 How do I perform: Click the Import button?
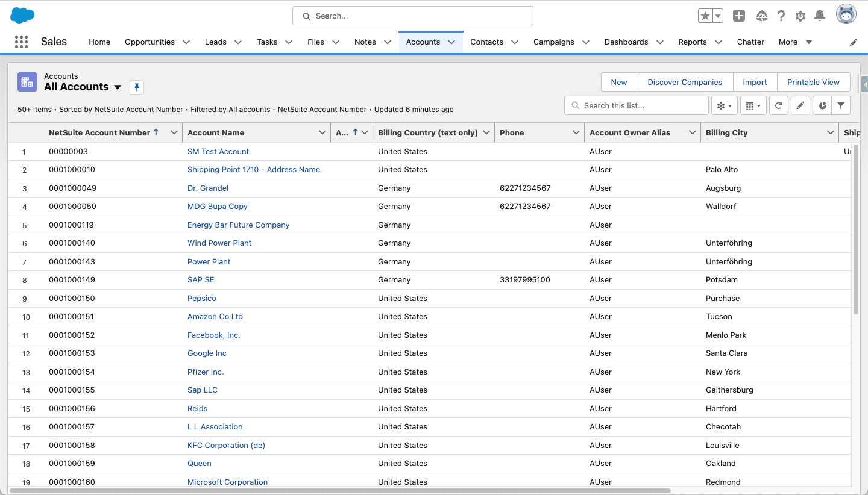click(755, 82)
